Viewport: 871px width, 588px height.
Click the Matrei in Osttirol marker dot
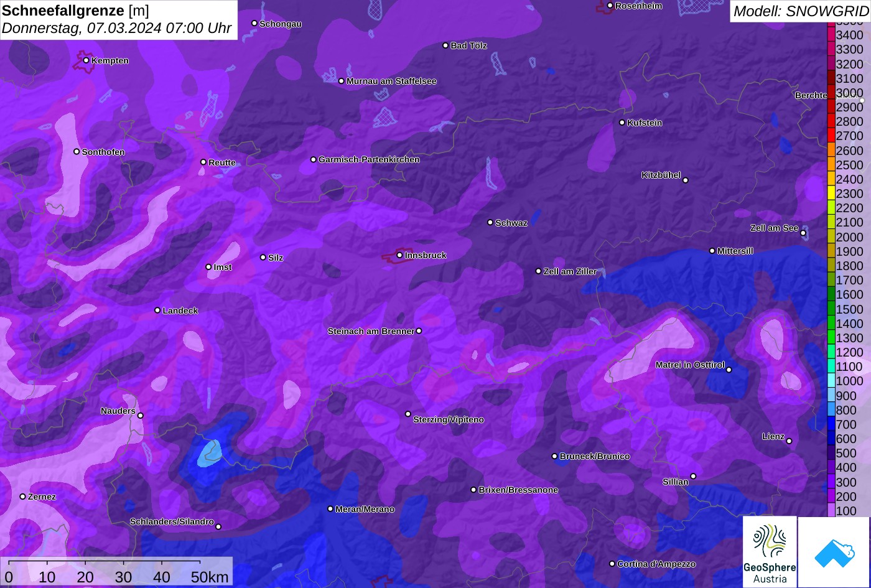(x=729, y=370)
